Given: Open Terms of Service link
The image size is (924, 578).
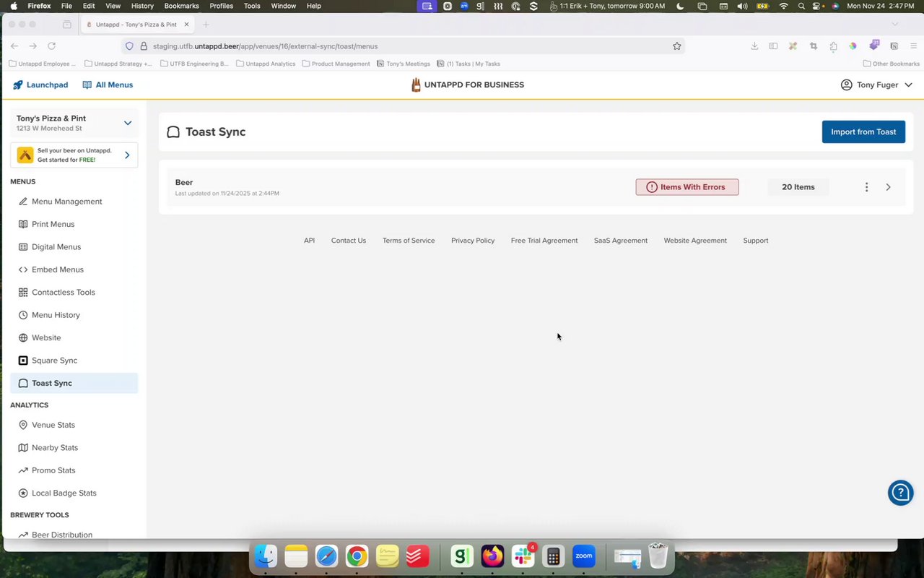Looking at the screenshot, I should click(409, 241).
